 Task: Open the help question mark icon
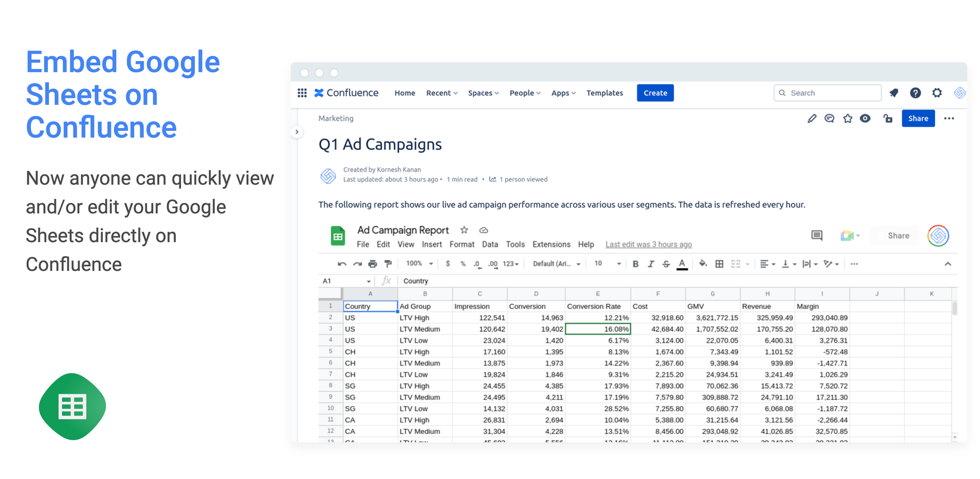(915, 93)
